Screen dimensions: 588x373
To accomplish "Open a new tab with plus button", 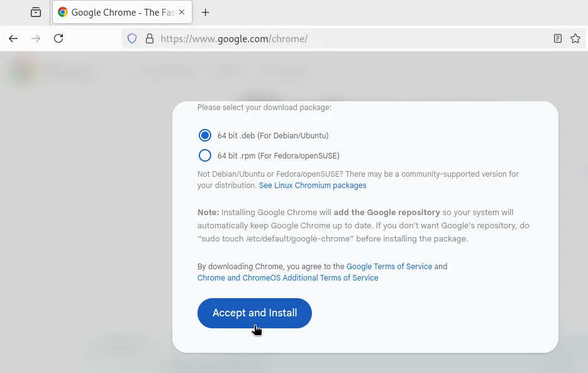I will (205, 13).
